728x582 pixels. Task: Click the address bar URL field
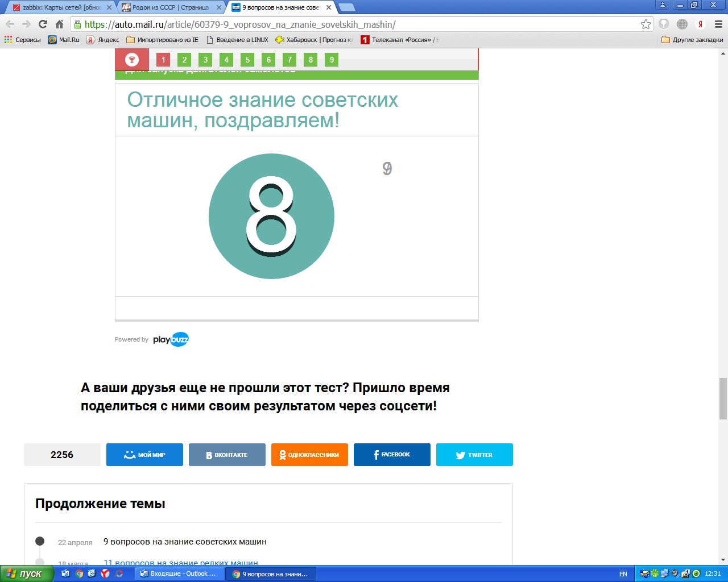tap(358, 24)
